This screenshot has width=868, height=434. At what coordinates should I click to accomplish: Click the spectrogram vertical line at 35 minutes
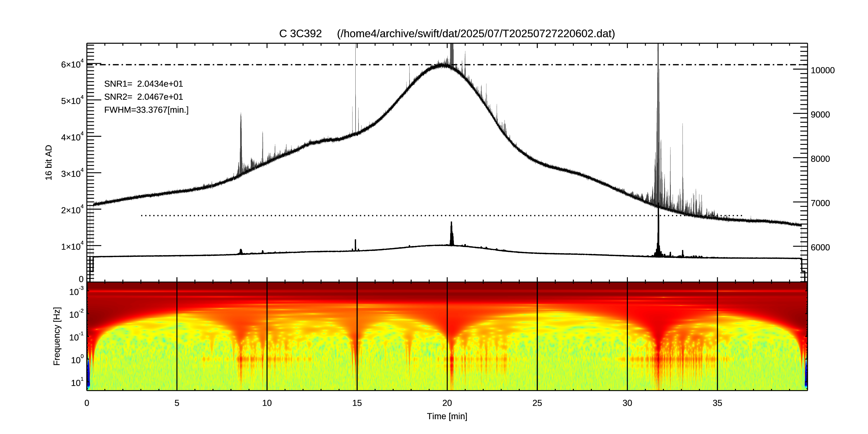pos(717,336)
